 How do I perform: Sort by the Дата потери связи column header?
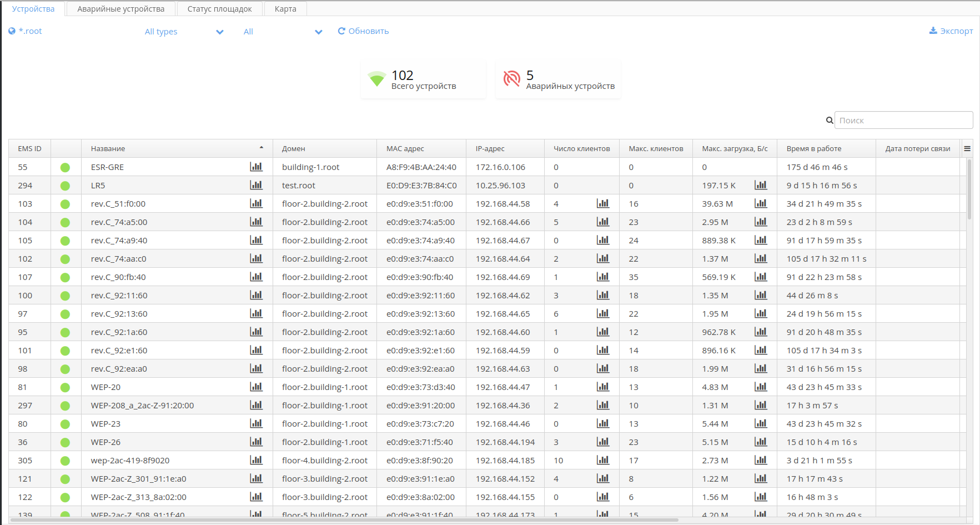point(918,148)
